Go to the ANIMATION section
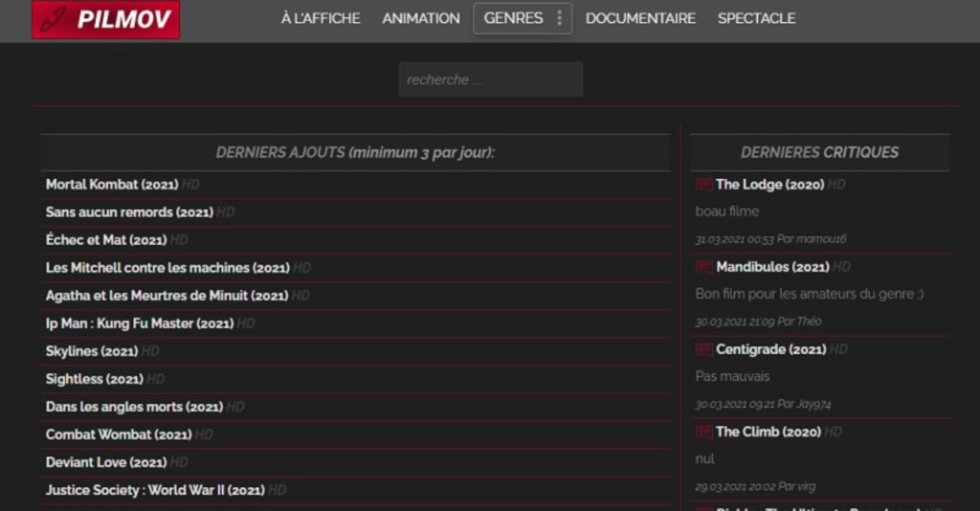 pyautogui.click(x=420, y=18)
